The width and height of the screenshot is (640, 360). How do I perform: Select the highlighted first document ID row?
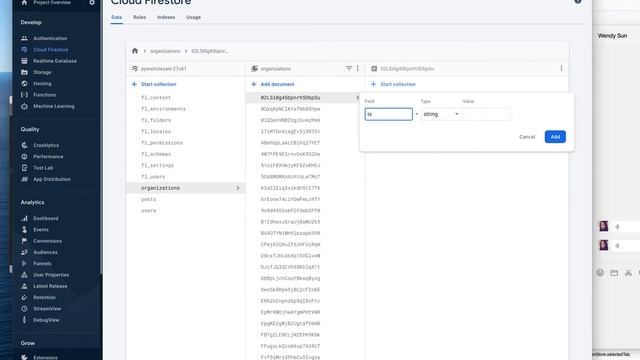pos(304,98)
